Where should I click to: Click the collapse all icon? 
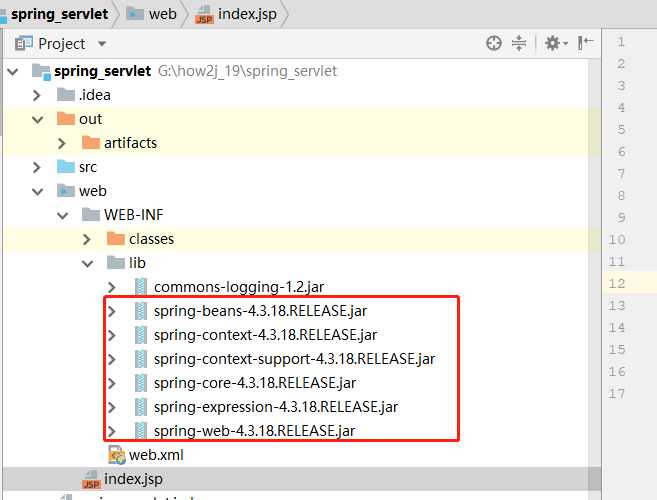pos(519,43)
